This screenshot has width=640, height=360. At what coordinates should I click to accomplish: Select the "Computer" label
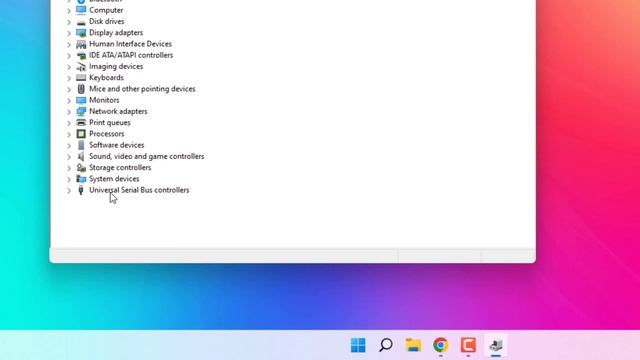[106, 10]
